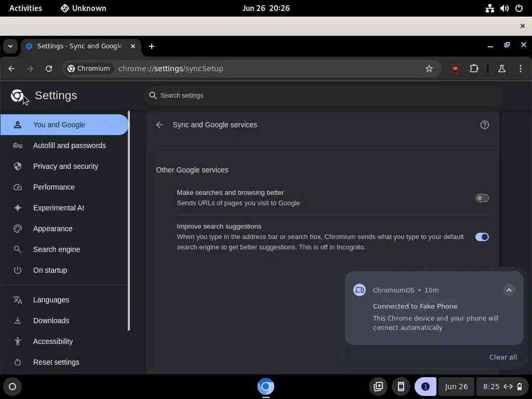Click Clear all notifications
Viewport: 532px width, 399px height.
click(503, 357)
